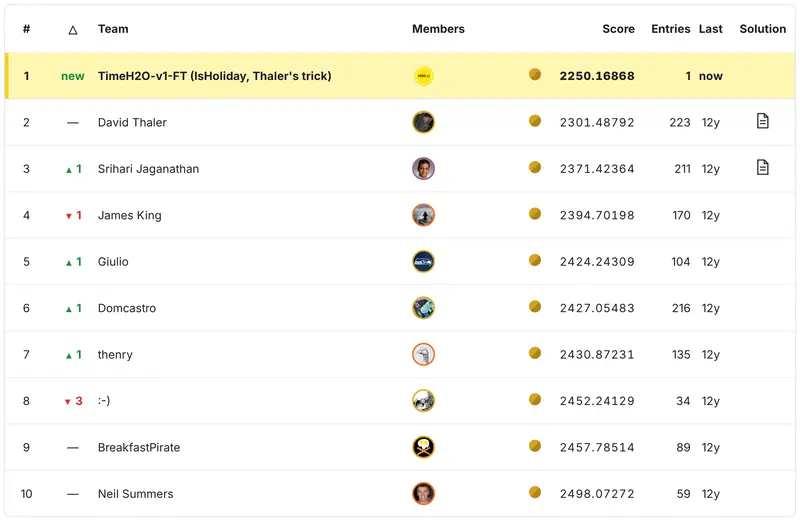Click entries count 216

(681, 308)
